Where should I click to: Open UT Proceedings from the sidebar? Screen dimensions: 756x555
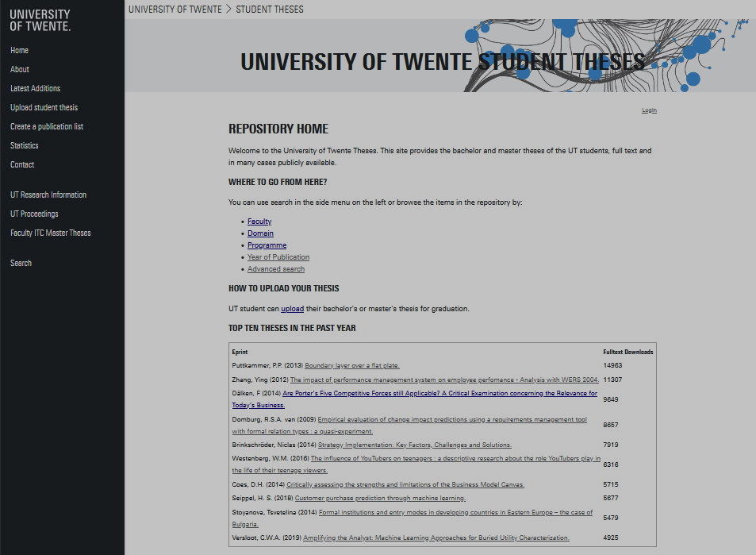pos(33,214)
